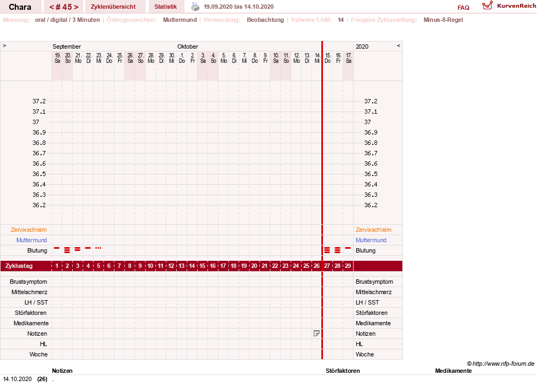The height and width of the screenshot is (392, 537).
Task: Click cycle day 10 in Zyklustag row
Action: [x=151, y=266]
